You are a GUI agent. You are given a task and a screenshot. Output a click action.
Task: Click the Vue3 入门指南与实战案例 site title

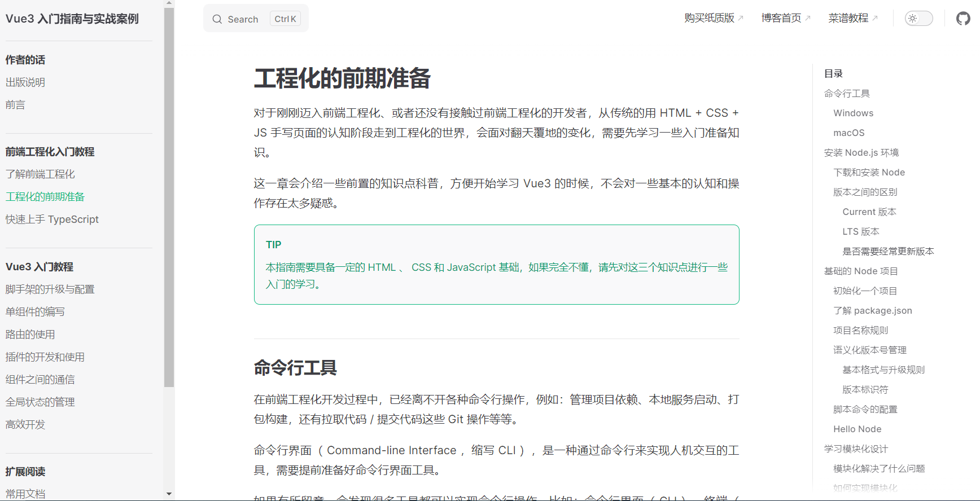pos(72,19)
